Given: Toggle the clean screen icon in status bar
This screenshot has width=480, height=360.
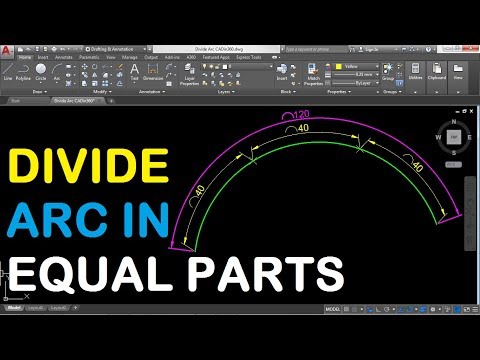Looking at the screenshot, I should (x=467, y=309).
